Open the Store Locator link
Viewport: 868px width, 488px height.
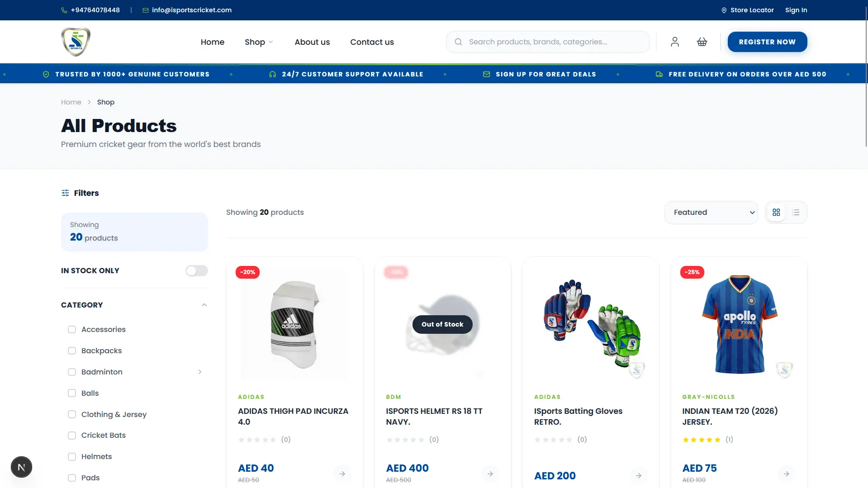click(752, 10)
